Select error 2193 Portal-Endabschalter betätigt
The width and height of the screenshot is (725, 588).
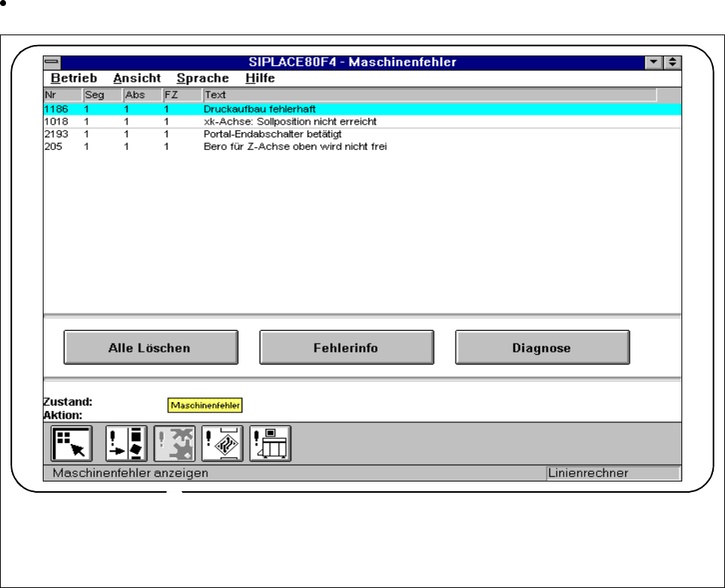pyautogui.click(x=362, y=134)
